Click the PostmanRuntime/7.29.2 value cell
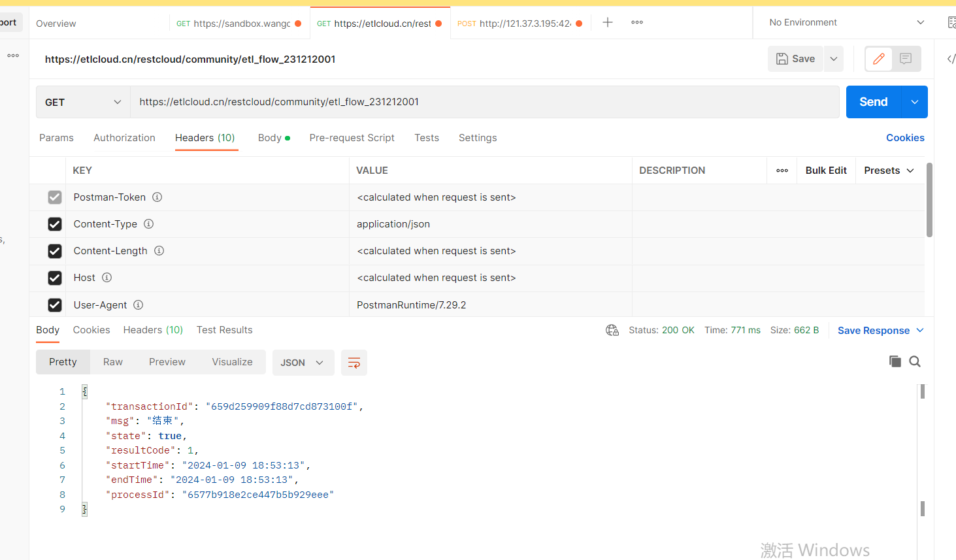Viewport: 956px width, 560px height. (490, 305)
